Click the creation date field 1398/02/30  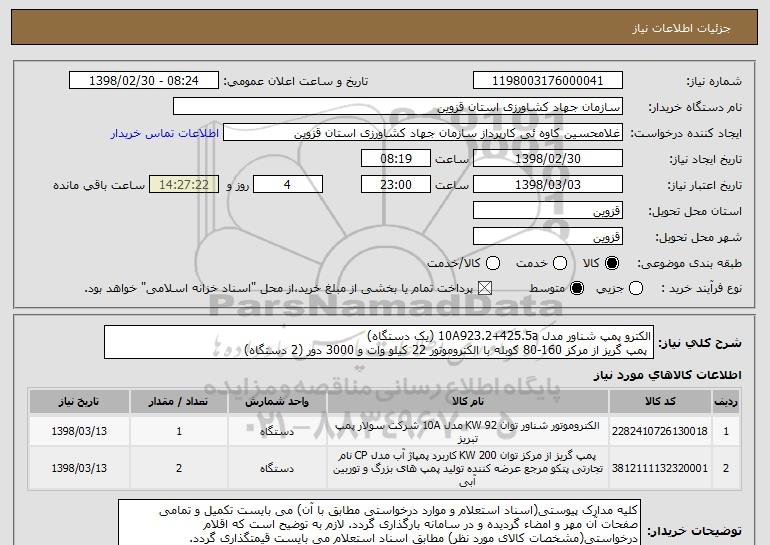[548, 159]
